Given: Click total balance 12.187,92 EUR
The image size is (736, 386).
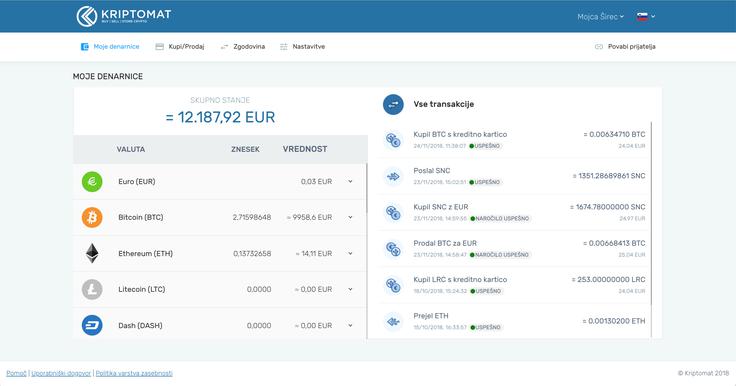Looking at the screenshot, I should pyautogui.click(x=221, y=117).
